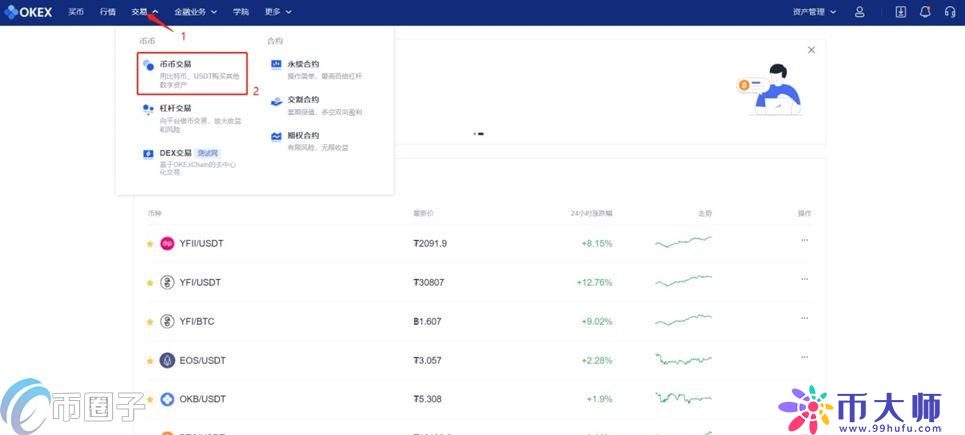Viewport: 965px width, 435px height.
Task: Toggle the favorite star for EOS/USDT
Action: pos(150,360)
